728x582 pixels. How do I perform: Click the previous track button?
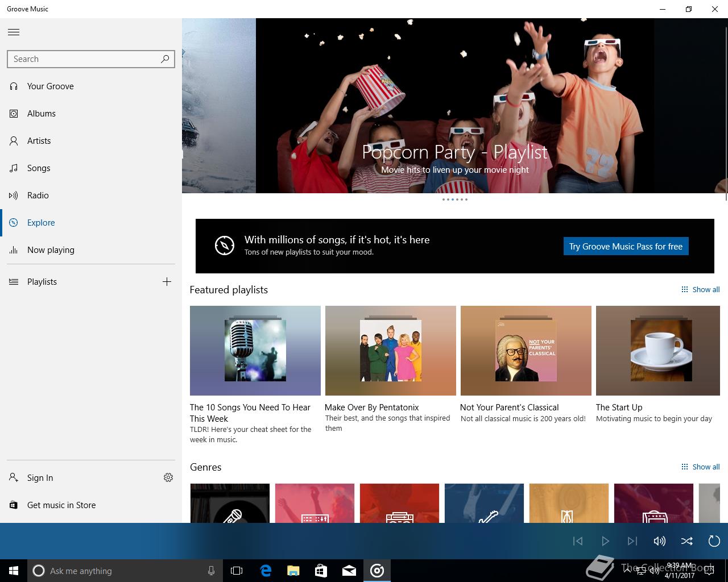(578, 541)
